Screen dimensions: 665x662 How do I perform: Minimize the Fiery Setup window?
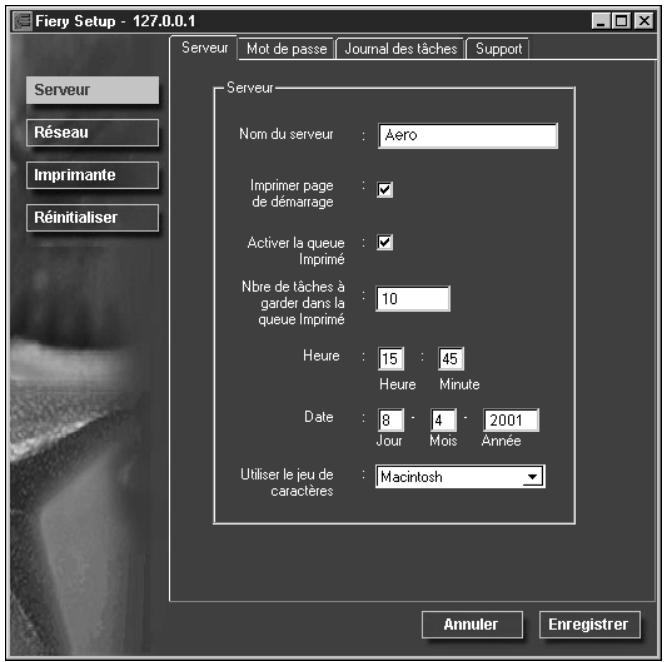pyautogui.click(x=601, y=21)
